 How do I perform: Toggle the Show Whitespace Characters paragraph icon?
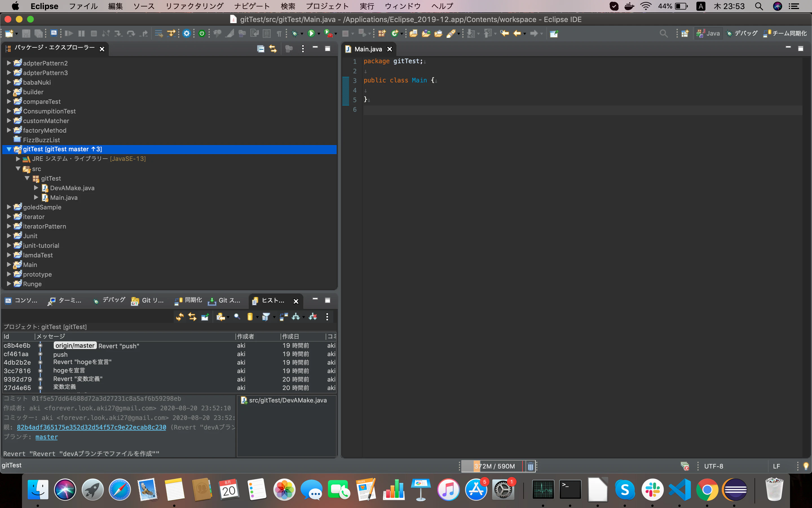279,33
